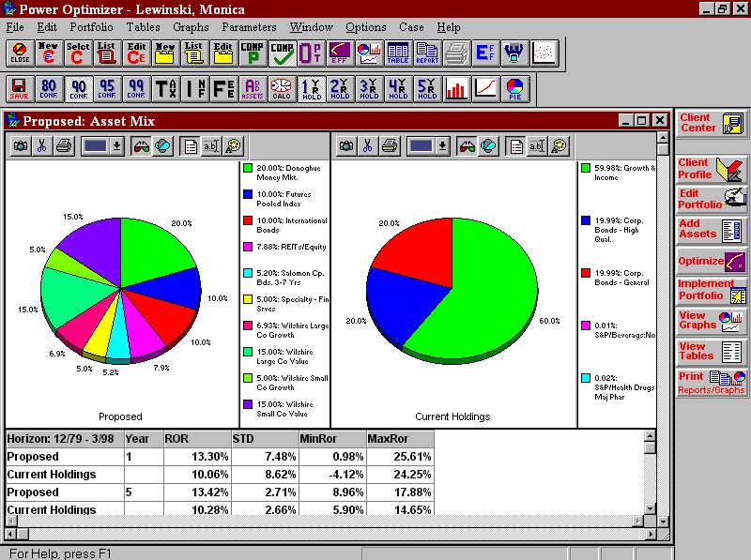Click the Efficient Frontier EFF icon

tap(340, 53)
